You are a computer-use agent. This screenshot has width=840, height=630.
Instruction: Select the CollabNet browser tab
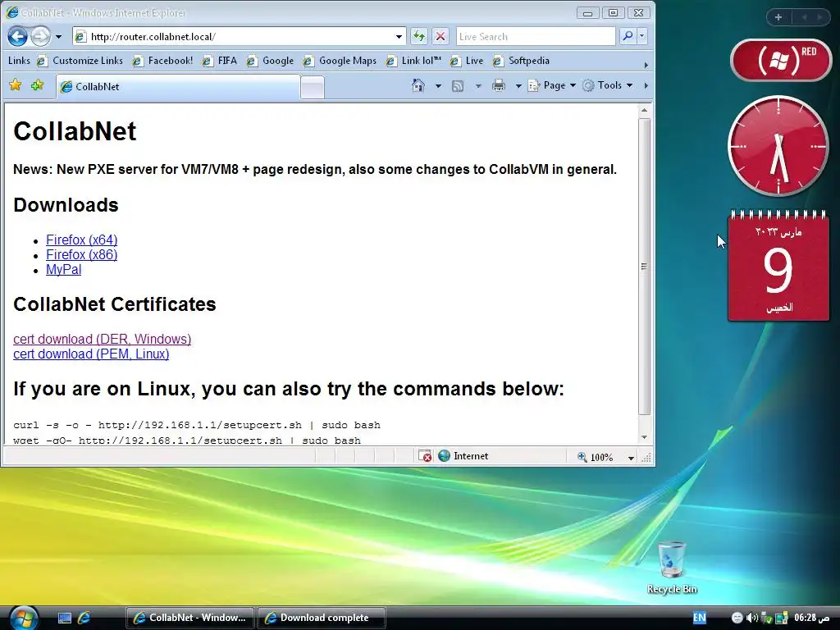click(178, 87)
